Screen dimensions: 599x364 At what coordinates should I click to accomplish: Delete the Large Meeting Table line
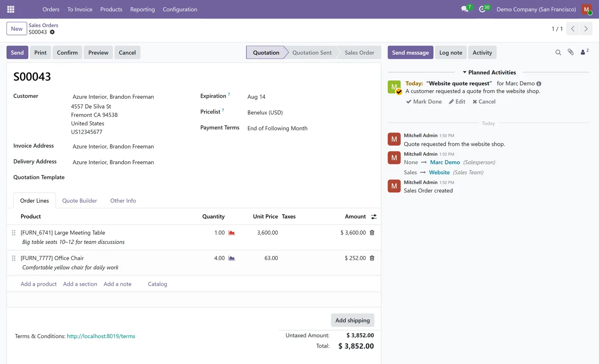pos(372,233)
